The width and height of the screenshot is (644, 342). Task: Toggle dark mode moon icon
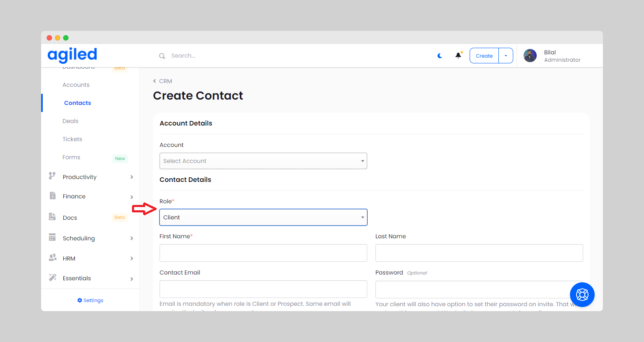tap(440, 56)
